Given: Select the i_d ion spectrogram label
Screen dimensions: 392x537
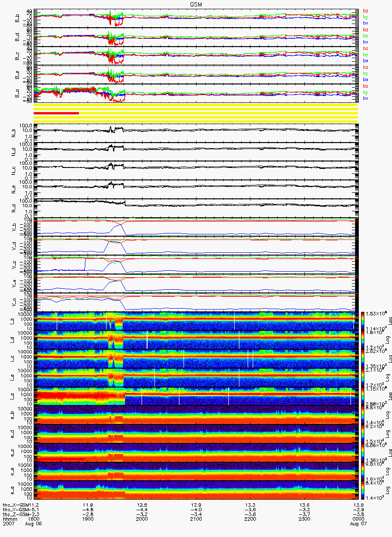Looking at the screenshot, I should coord(12,340).
